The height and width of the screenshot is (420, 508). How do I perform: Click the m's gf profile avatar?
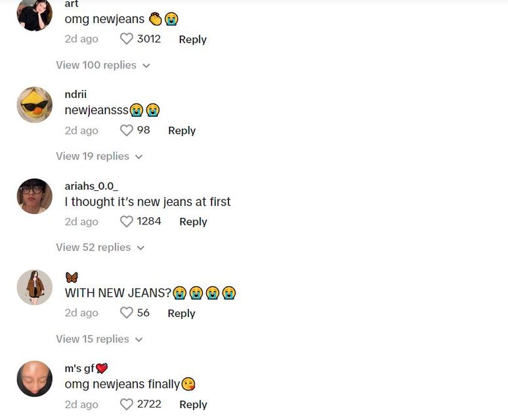pos(34,379)
